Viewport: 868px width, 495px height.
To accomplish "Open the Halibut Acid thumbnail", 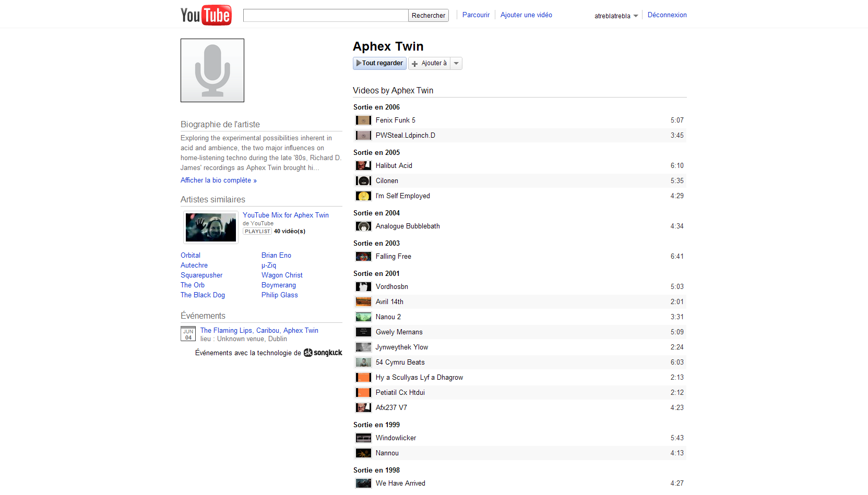I will pos(363,166).
